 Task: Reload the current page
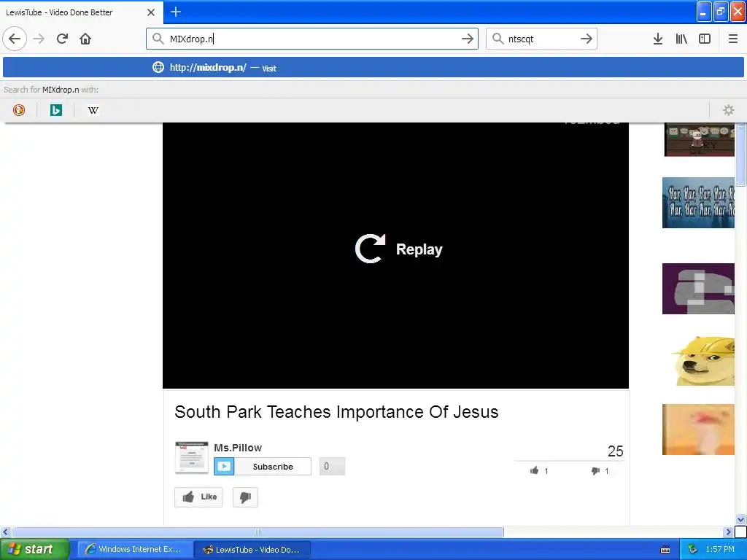(62, 39)
